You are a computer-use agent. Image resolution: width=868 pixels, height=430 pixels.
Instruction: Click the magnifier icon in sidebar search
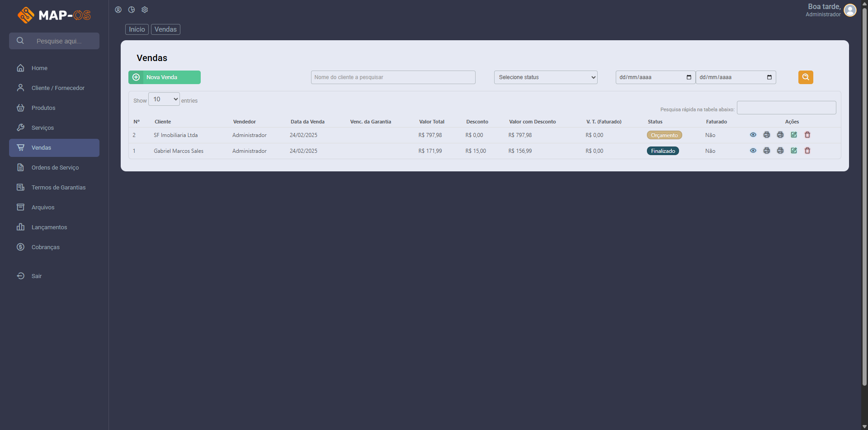[x=20, y=41]
